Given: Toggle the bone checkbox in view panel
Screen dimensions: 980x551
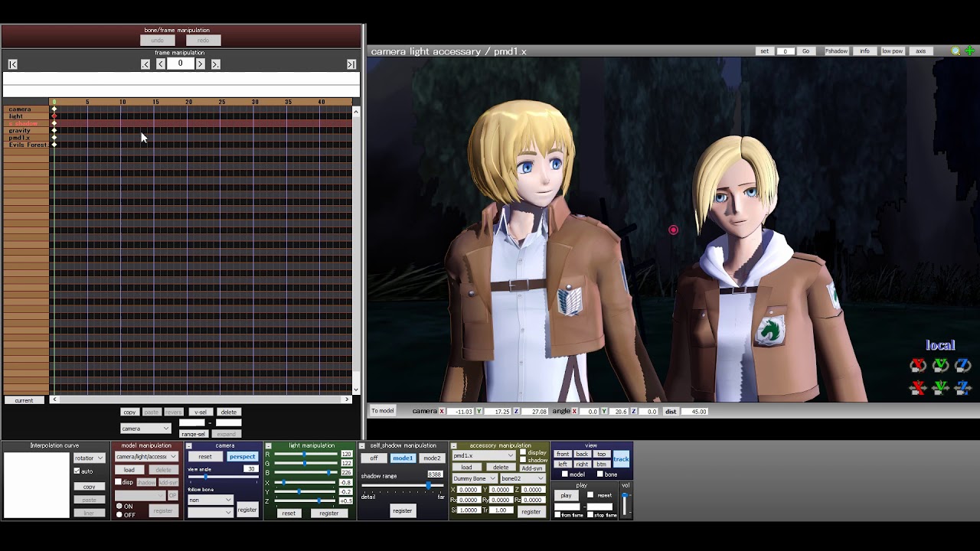Looking at the screenshot, I should 599,474.
